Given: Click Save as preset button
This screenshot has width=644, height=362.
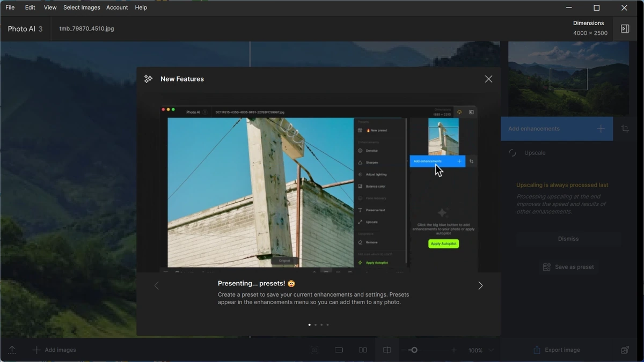Looking at the screenshot, I should pyautogui.click(x=568, y=267).
